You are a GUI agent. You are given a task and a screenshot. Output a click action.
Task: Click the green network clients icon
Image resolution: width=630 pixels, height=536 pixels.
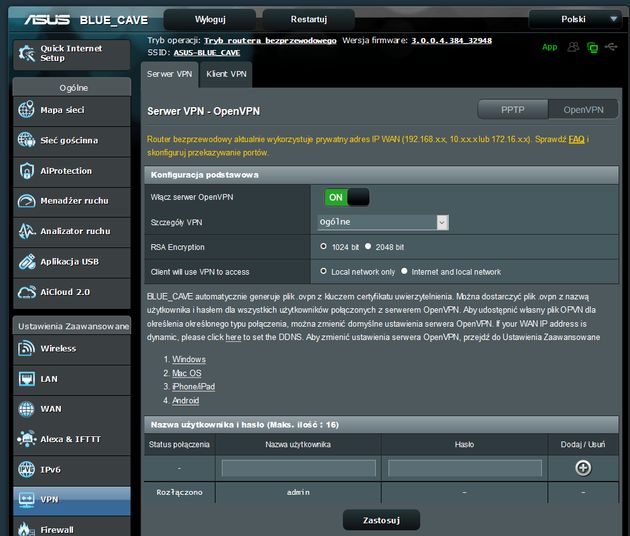(592, 47)
